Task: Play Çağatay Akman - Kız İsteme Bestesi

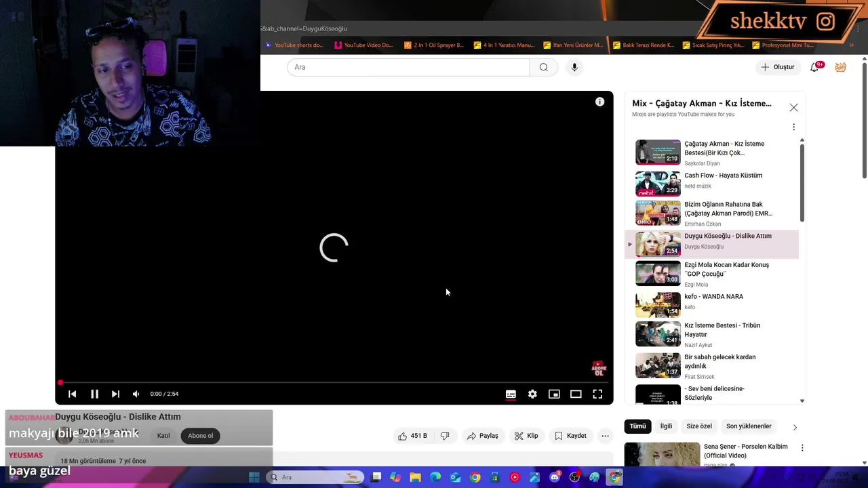Action: [x=711, y=152]
